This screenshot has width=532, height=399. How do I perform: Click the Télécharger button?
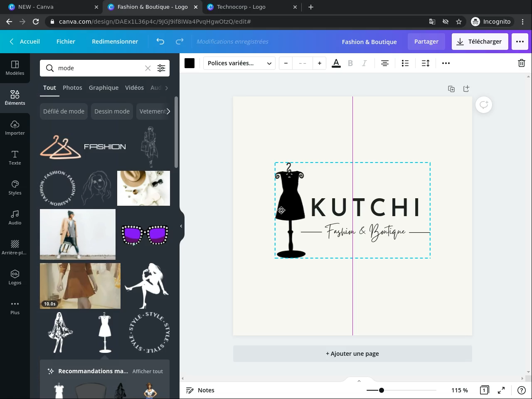coord(480,42)
